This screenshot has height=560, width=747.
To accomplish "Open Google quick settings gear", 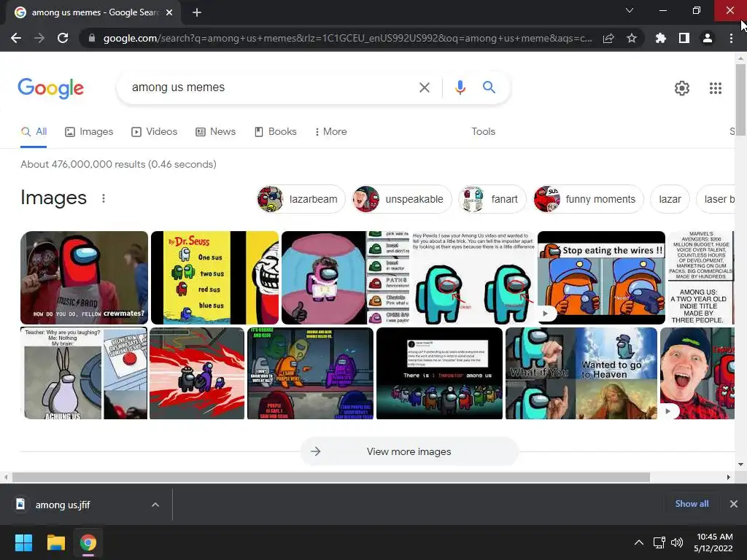I will pyautogui.click(x=682, y=88).
